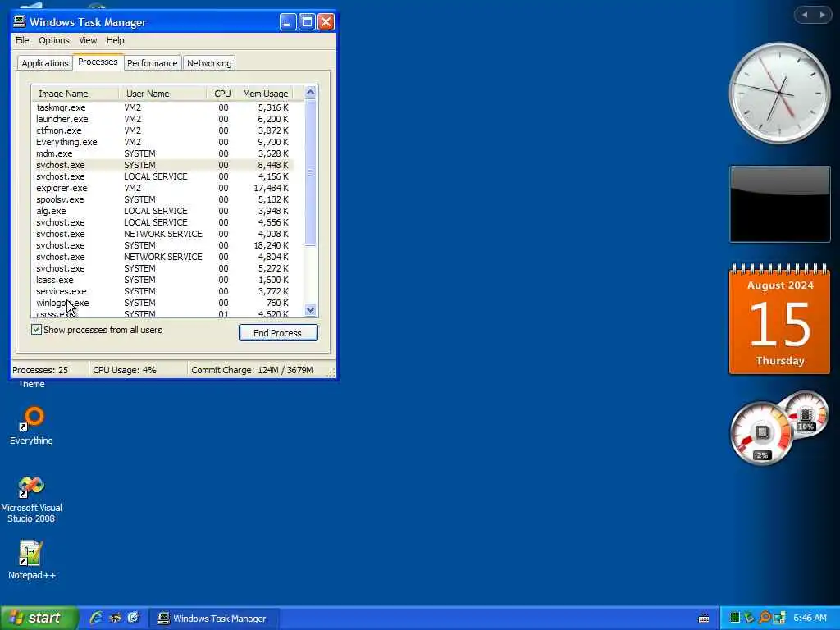840x630 pixels.
Task: Click the next arrow on sidebar
Action: (x=822, y=15)
